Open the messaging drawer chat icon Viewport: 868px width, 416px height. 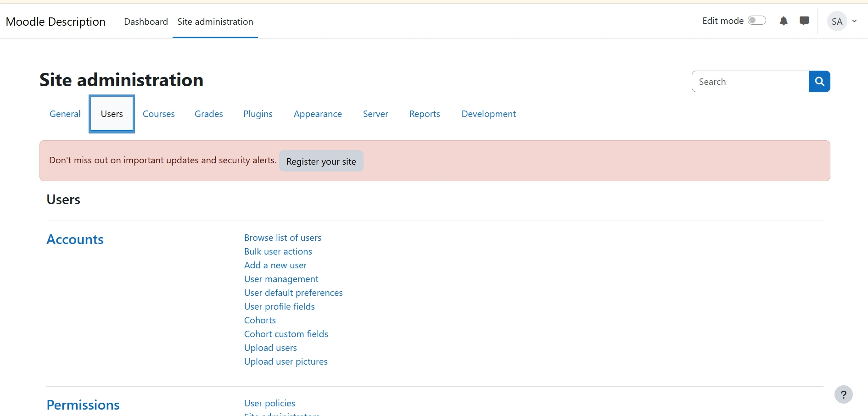click(804, 21)
